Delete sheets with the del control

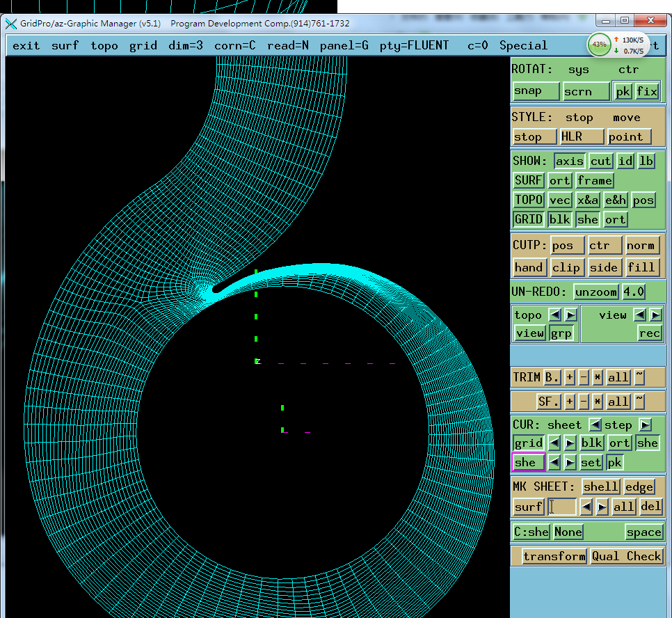pyautogui.click(x=650, y=507)
